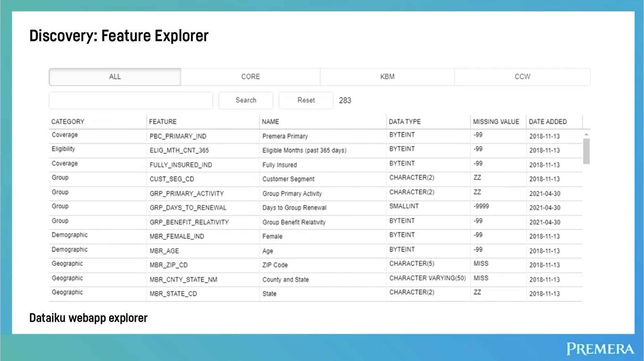The height and width of the screenshot is (361, 644).
Task: Reset the feature filter
Action: [x=305, y=100]
